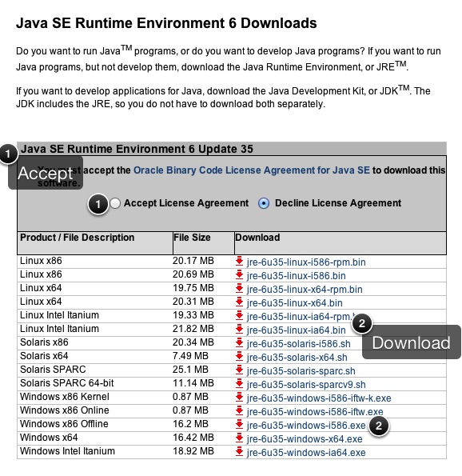Click the Windows x86 Offline row label
Screen dimensions: 462x476
click(x=64, y=424)
